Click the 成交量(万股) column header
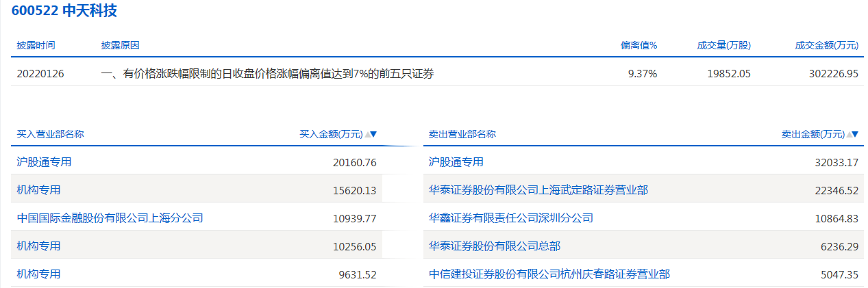The image size is (868, 288). (724, 45)
